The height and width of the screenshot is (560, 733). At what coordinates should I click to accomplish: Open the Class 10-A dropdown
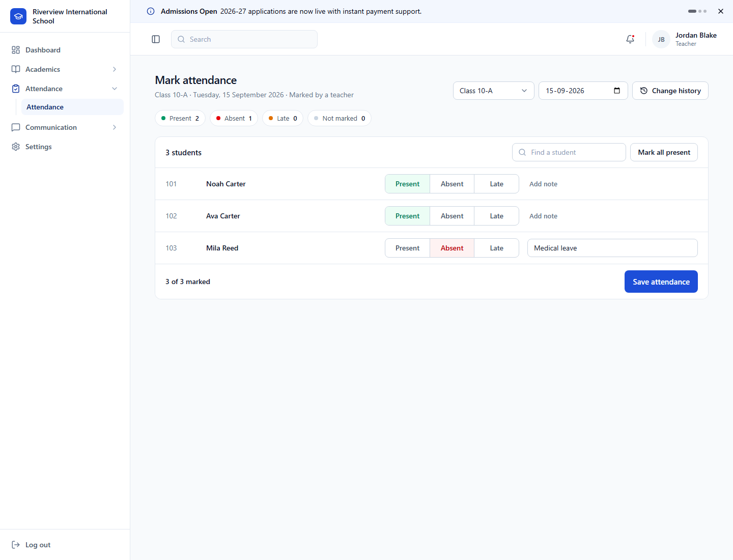tap(494, 91)
